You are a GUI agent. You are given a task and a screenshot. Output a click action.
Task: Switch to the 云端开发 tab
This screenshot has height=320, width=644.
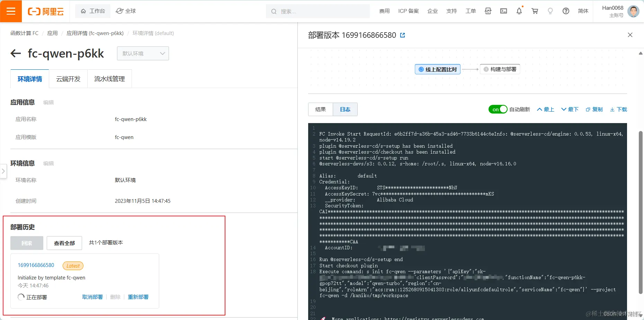tap(68, 79)
